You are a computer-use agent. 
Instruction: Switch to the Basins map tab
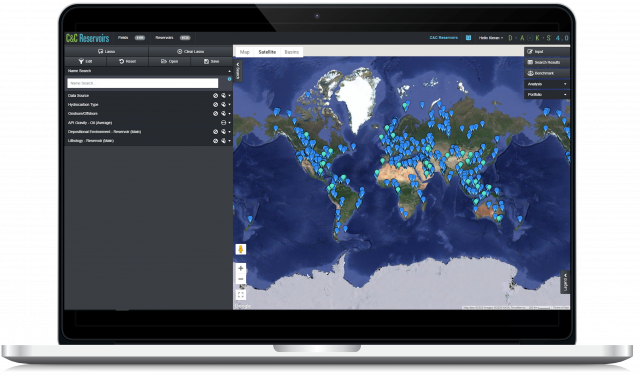pos(291,52)
